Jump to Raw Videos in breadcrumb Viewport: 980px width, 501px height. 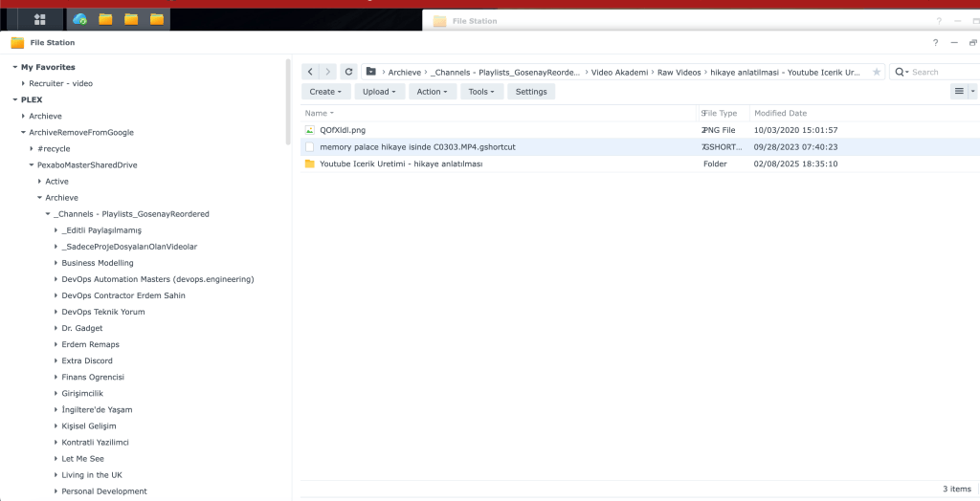pyautogui.click(x=679, y=73)
